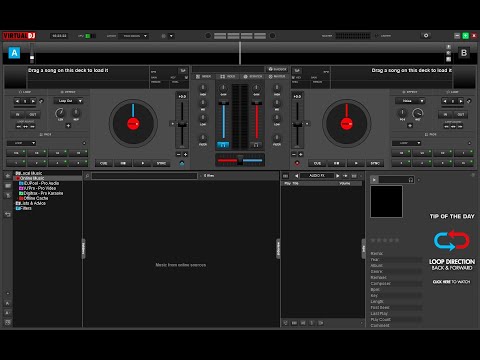Increase right deck pitch with plus button
Image resolution: width=480 pixels, height=360 pixels.
coord(301,154)
